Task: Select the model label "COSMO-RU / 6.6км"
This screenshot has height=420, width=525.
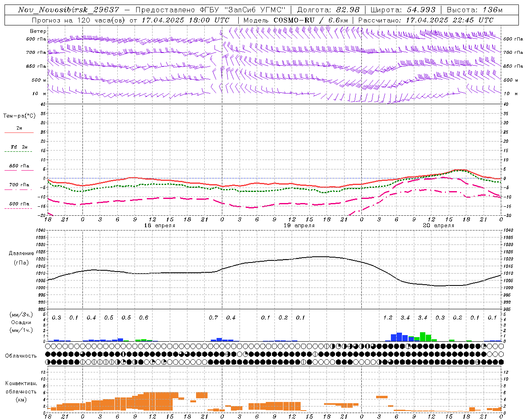Action: (x=310, y=20)
